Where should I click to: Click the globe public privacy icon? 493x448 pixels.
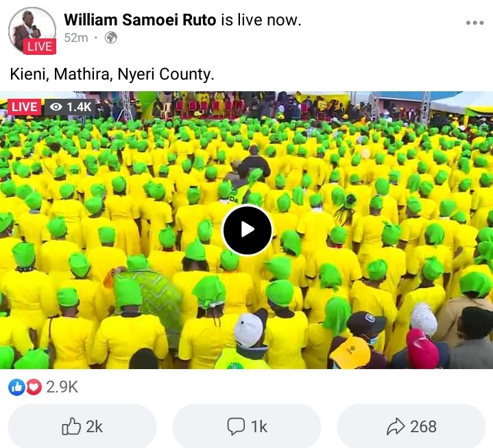[110, 38]
